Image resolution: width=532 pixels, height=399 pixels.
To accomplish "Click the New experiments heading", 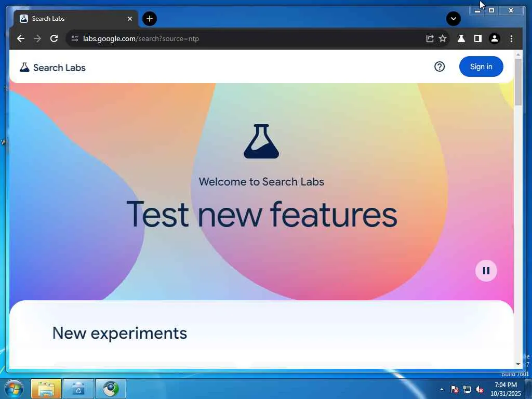I will pyautogui.click(x=120, y=333).
